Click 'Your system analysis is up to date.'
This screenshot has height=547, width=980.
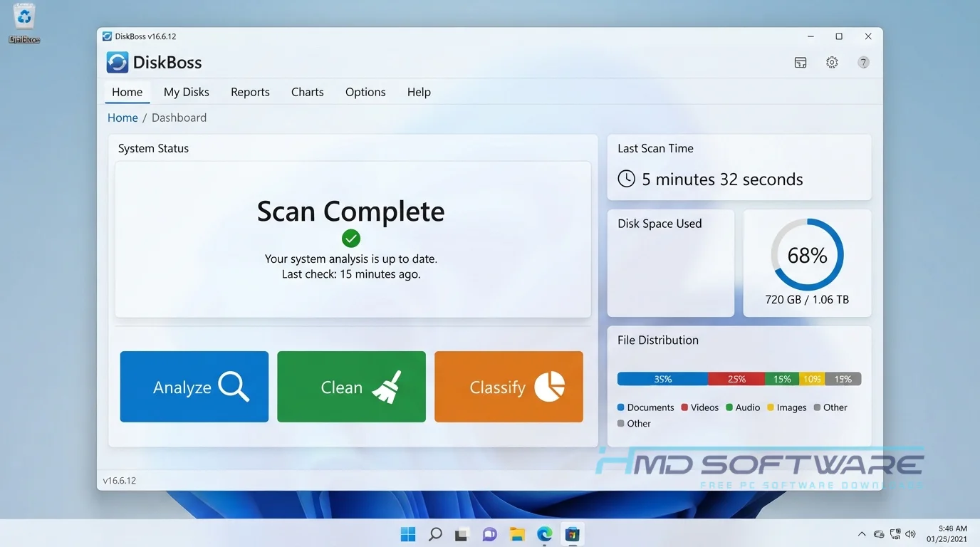(x=351, y=259)
